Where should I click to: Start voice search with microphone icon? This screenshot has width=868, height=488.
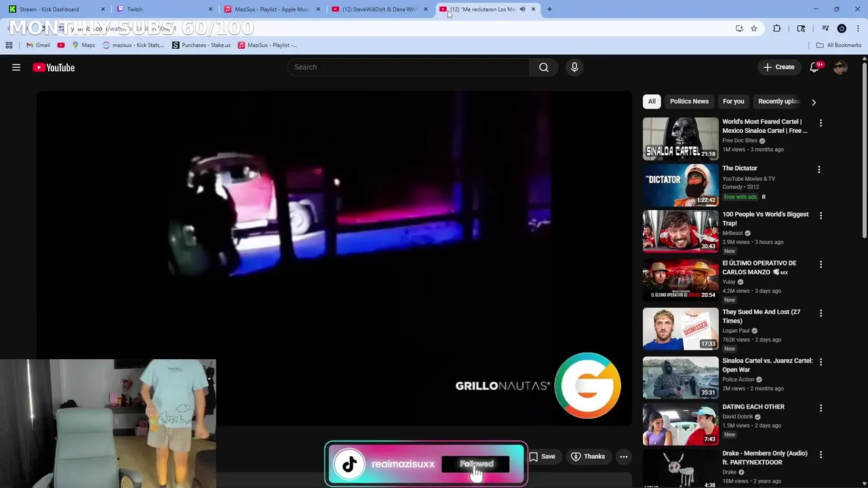(x=574, y=67)
